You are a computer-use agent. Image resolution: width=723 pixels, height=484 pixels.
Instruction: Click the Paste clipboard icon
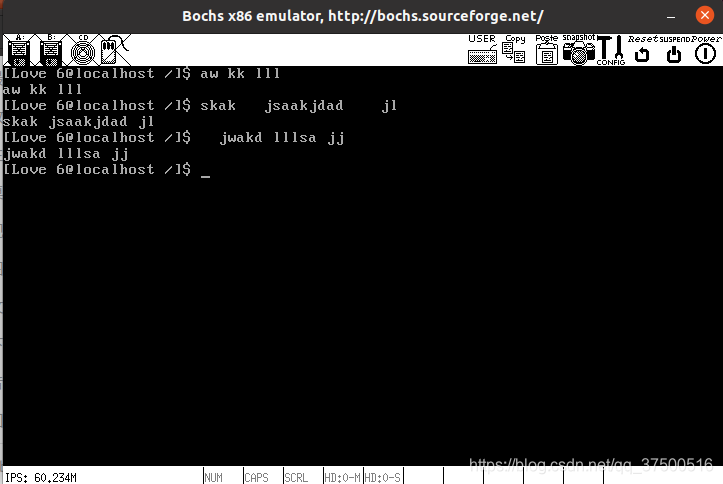(x=547, y=50)
